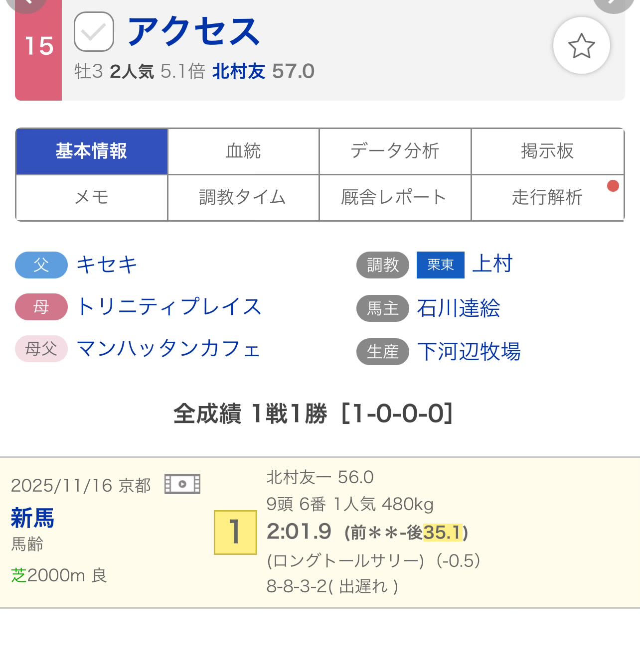The width and height of the screenshot is (640, 672).
Task: Select the 基本情報 tab
Action: click(x=92, y=151)
